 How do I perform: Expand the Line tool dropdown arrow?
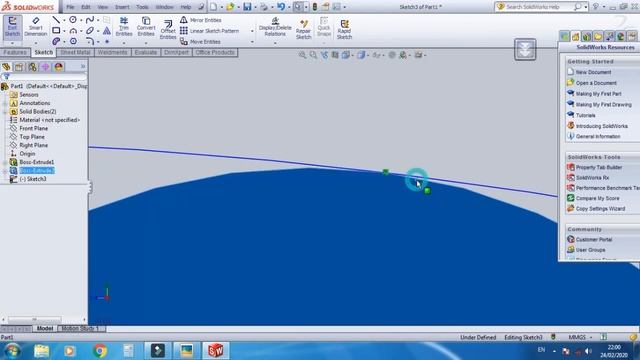pyautogui.click(x=64, y=20)
